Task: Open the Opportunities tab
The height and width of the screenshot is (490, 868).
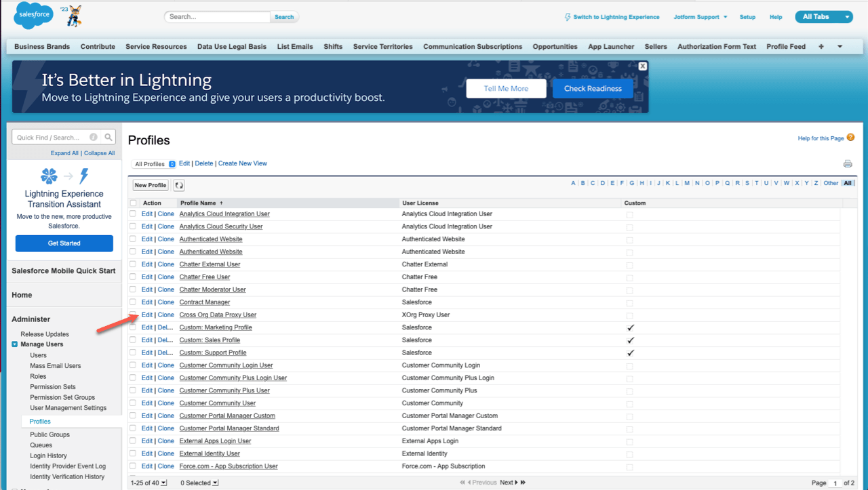Action: pyautogui.click(x=555, y=47)
